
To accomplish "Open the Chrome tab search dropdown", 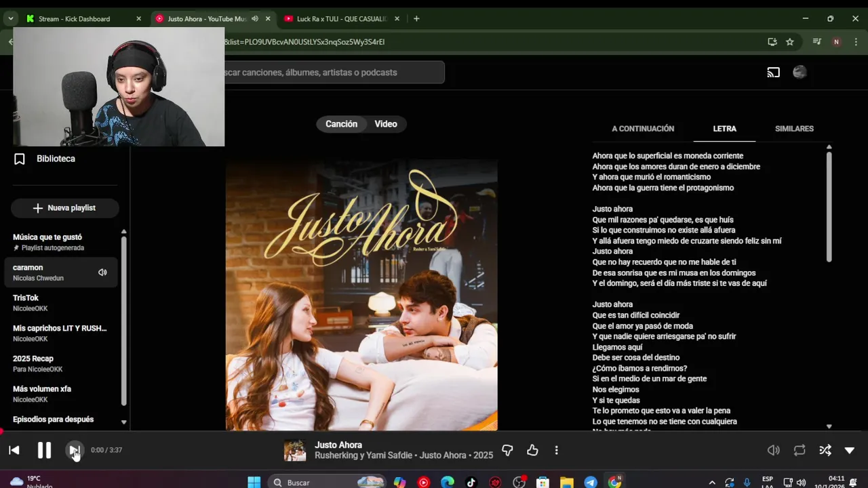I will coord(10,19).
